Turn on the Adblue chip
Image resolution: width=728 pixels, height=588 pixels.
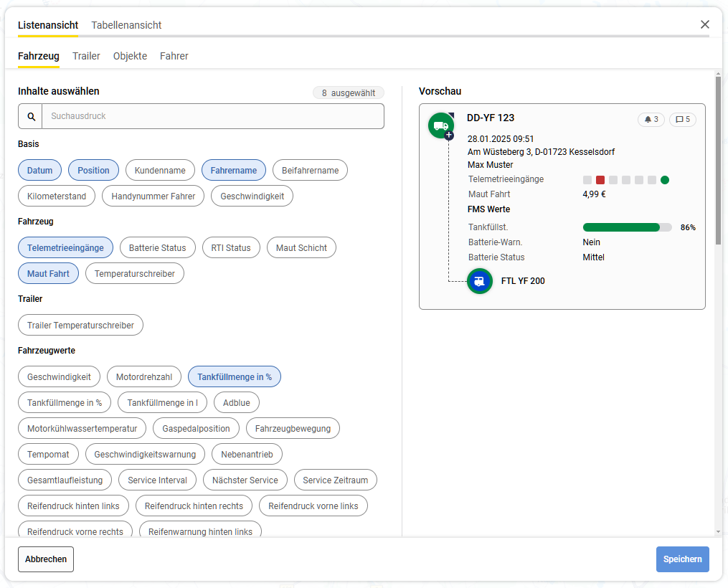tap(237, 403)
